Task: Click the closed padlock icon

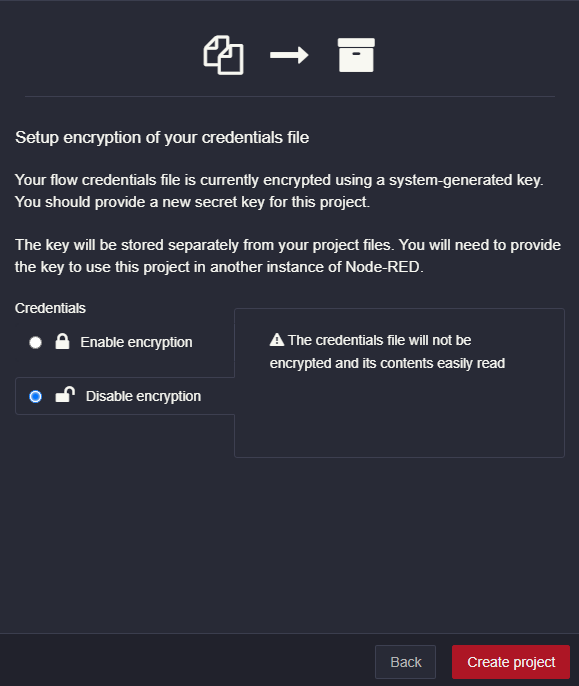Action: click(62, 341)
